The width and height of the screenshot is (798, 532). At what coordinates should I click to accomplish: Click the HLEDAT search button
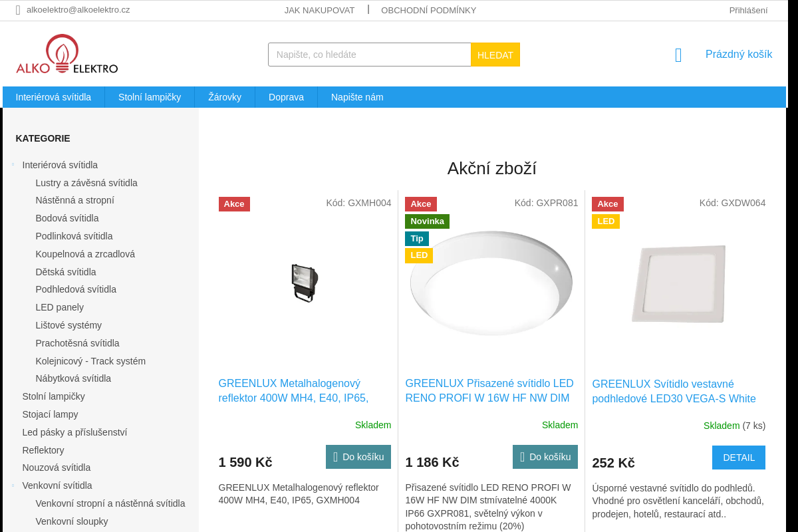click(495, 55)
